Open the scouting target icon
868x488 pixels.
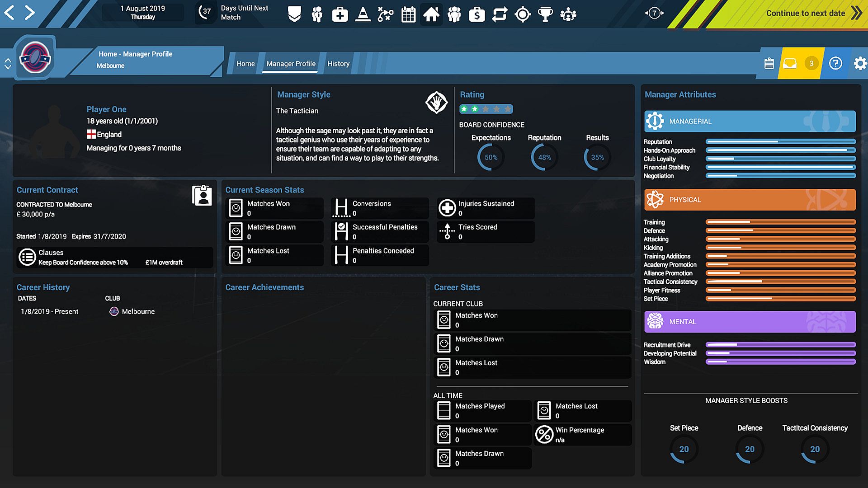[x=523, y=14]
